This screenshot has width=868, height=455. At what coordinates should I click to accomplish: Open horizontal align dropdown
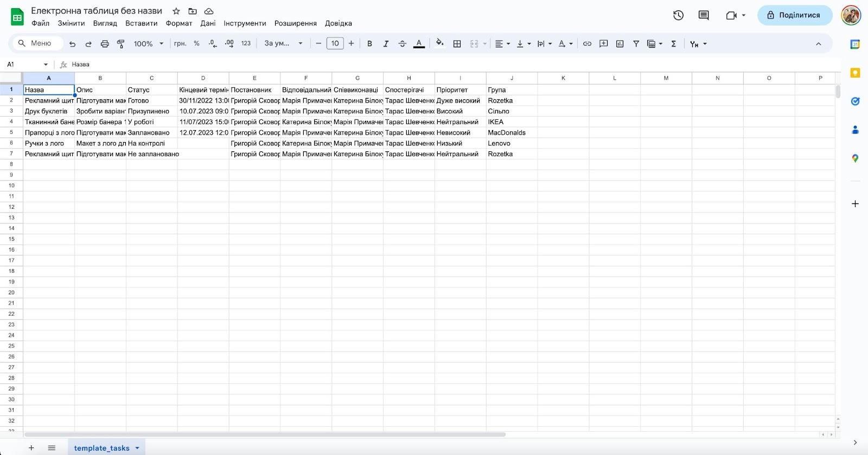[x=502, y=44]
